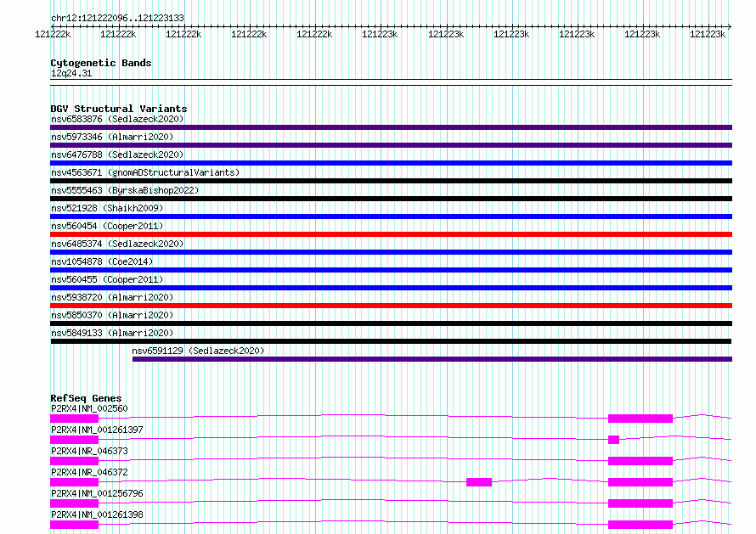Select variant label nsv5938720 (Almarri2020)

tap(112, 297)
